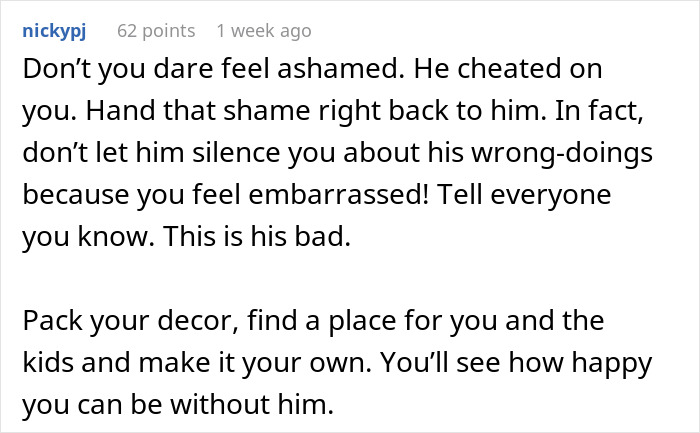Viewport: 700px width, 433px height.
Task: Click 'Tell everyone' text
Action: coord(524,196)
